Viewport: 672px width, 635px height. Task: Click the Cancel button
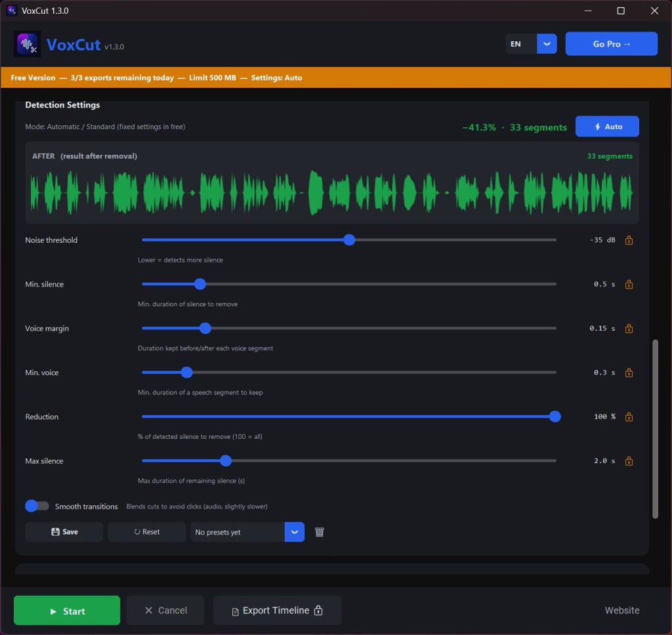point(165,611)
